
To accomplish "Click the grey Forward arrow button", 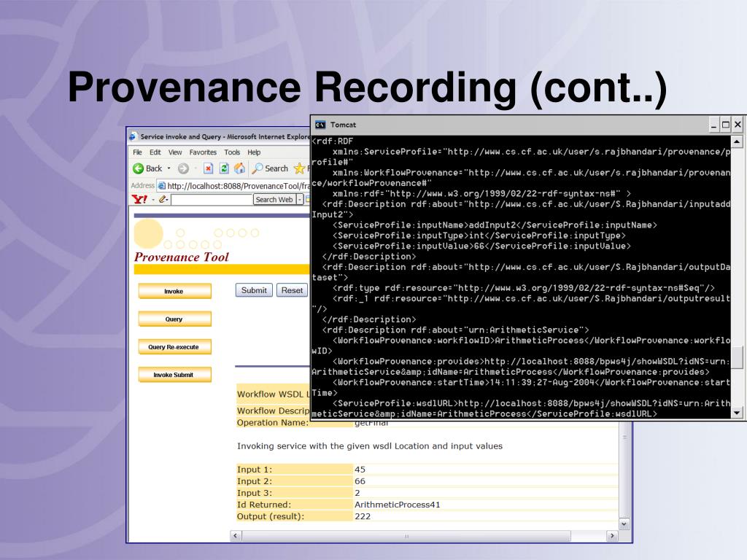I will click(183, 168).
